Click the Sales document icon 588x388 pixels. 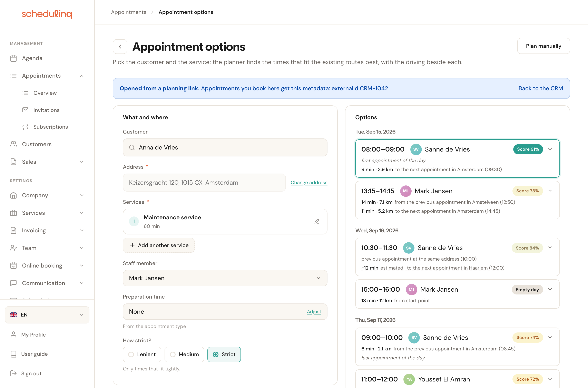click(14, 162)
